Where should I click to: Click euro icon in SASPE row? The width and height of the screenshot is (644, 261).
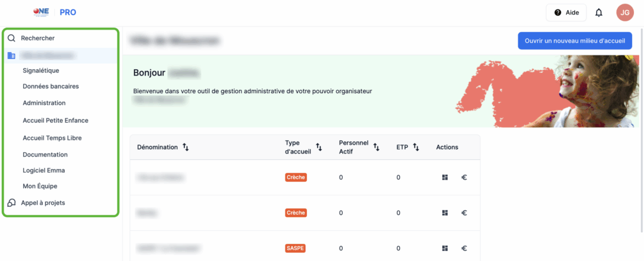tap(464, 248)
